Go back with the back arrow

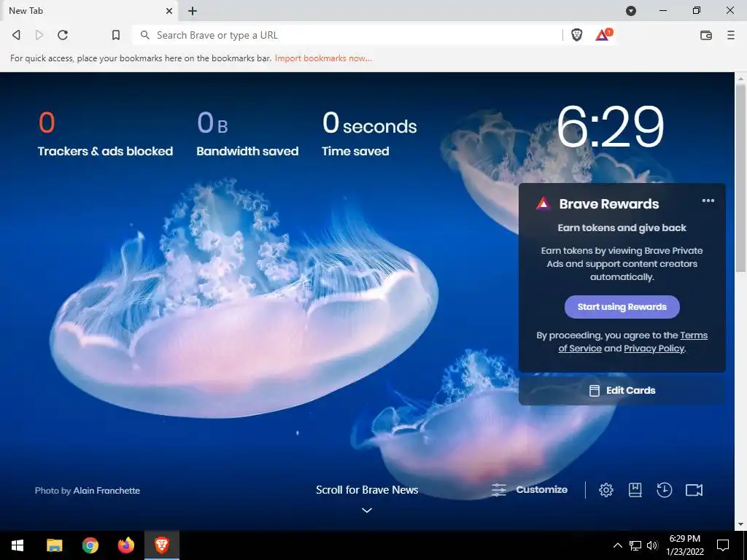coord(16,35)
